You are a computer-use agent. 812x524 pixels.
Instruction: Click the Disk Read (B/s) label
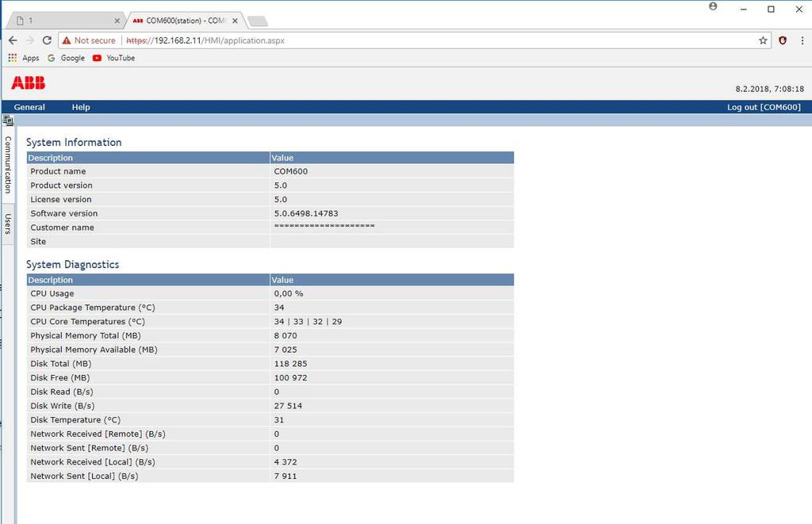point(62,392)
